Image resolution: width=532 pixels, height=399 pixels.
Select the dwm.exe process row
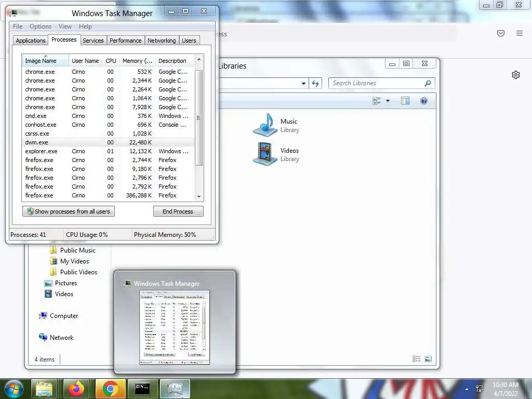tap(108, 142)
